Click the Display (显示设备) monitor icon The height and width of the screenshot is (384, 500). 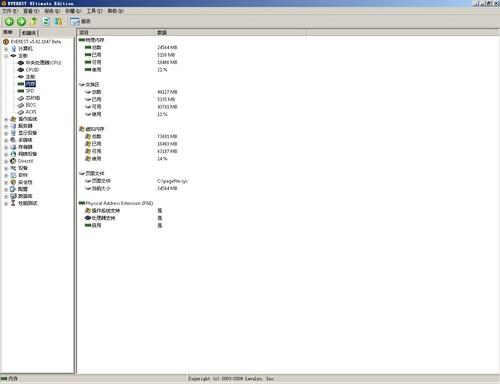click(13, 133)
